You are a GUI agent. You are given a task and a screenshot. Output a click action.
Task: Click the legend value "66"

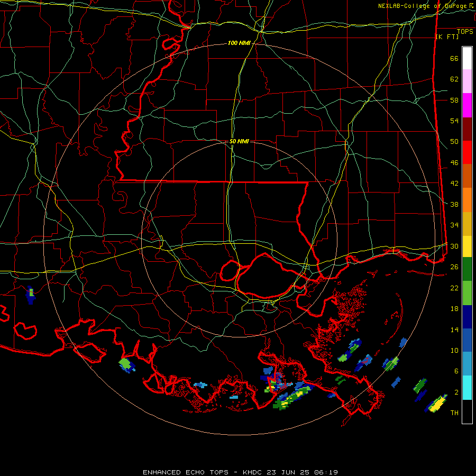pyautogui.click(x=454, y=58)
